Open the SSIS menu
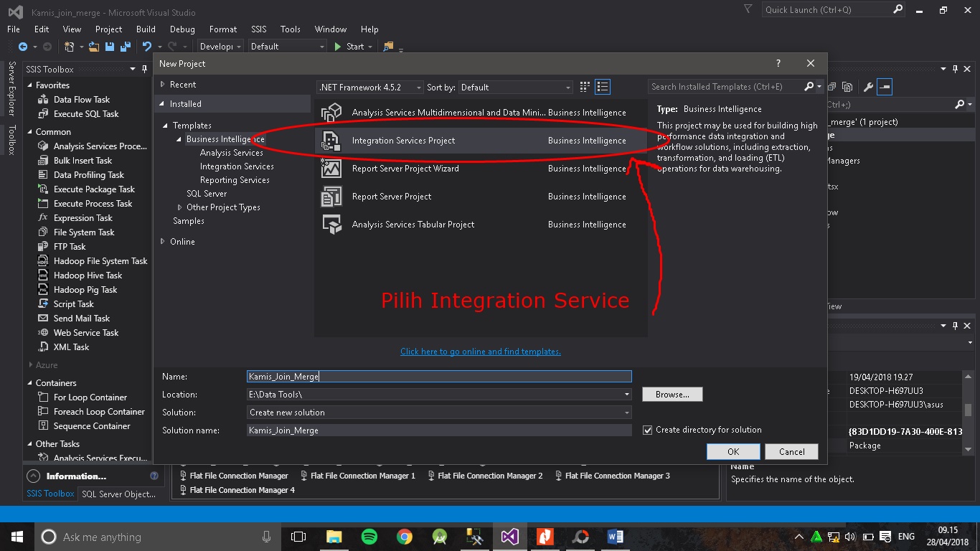The height and width of the screenshot is (551, 980). pos(259,29)
